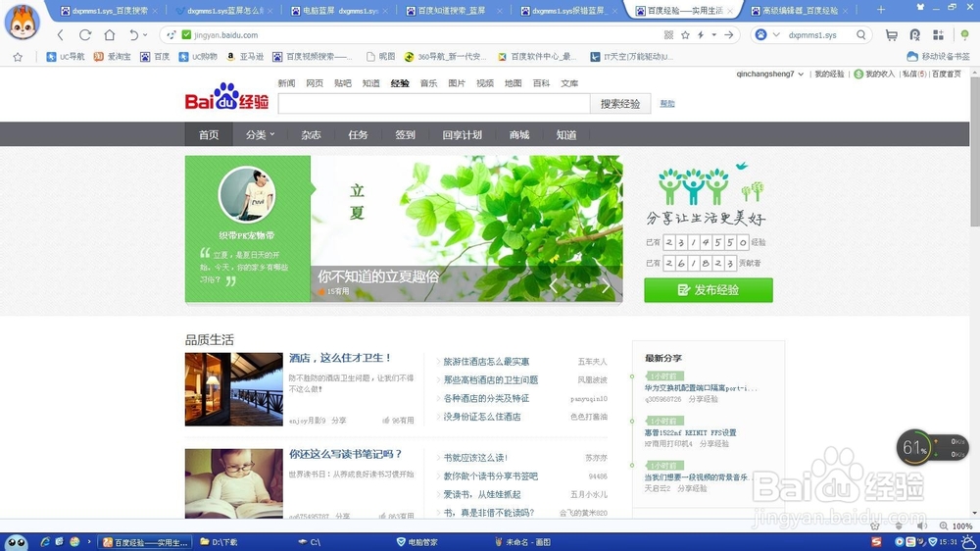
Task: Open 杂志 in navigation bar
Action: pos(311,134)
